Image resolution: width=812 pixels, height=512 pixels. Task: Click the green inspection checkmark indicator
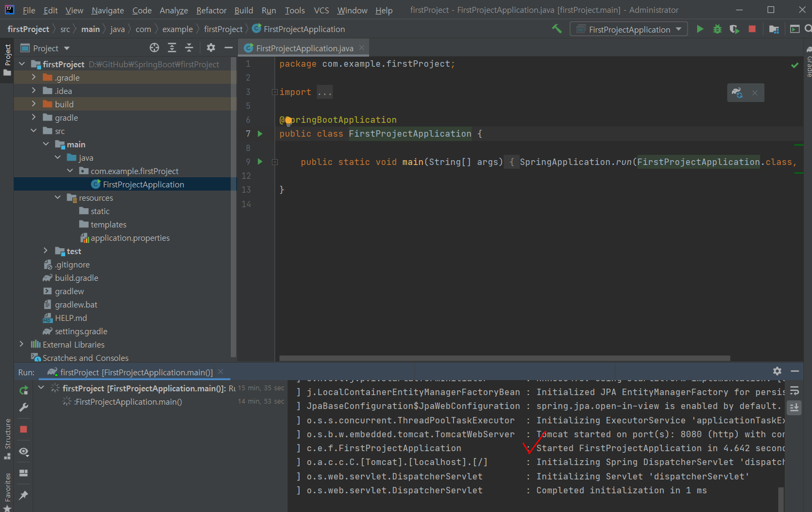[x=795, y=65]
